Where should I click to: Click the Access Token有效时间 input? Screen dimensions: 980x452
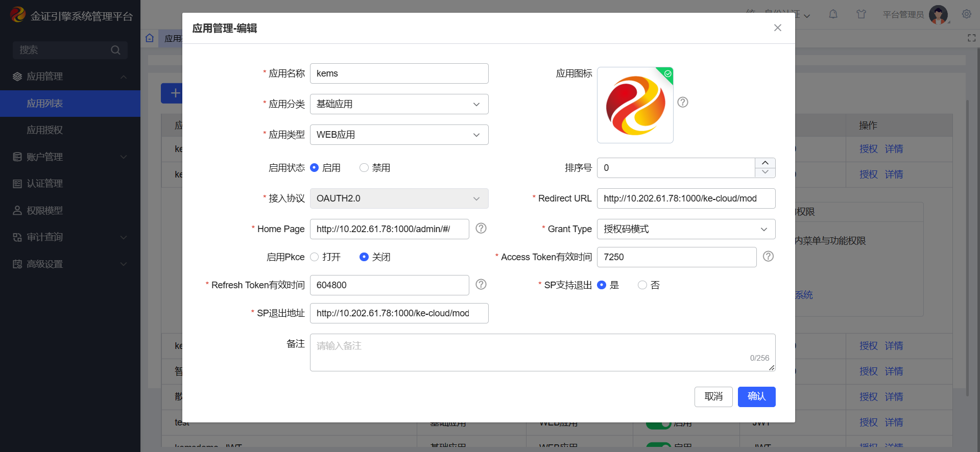[x=677, y=257]
